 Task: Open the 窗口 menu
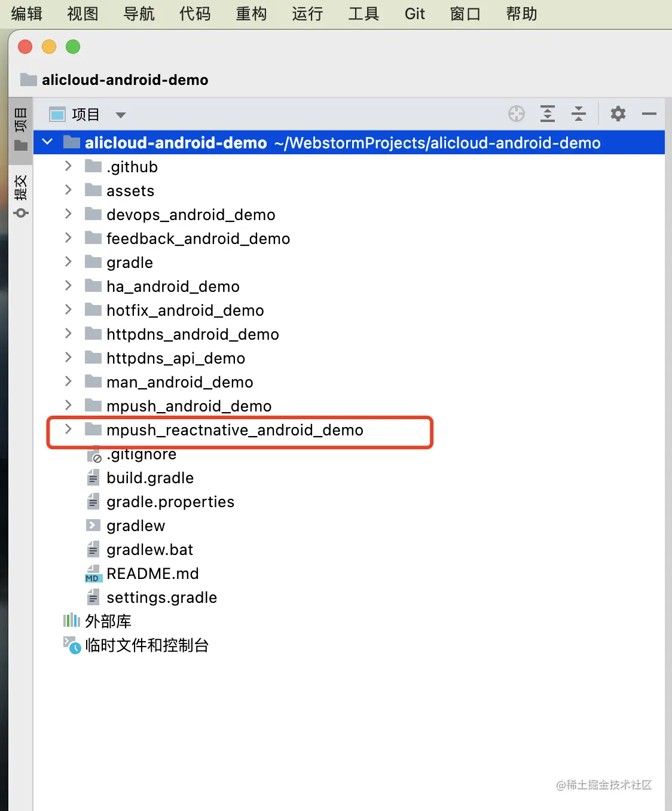[465, 14]
